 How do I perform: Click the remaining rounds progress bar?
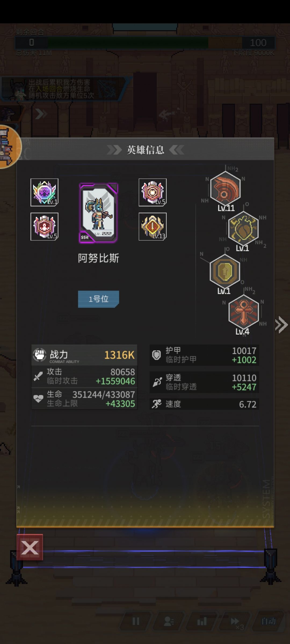[x=145, y=43]
